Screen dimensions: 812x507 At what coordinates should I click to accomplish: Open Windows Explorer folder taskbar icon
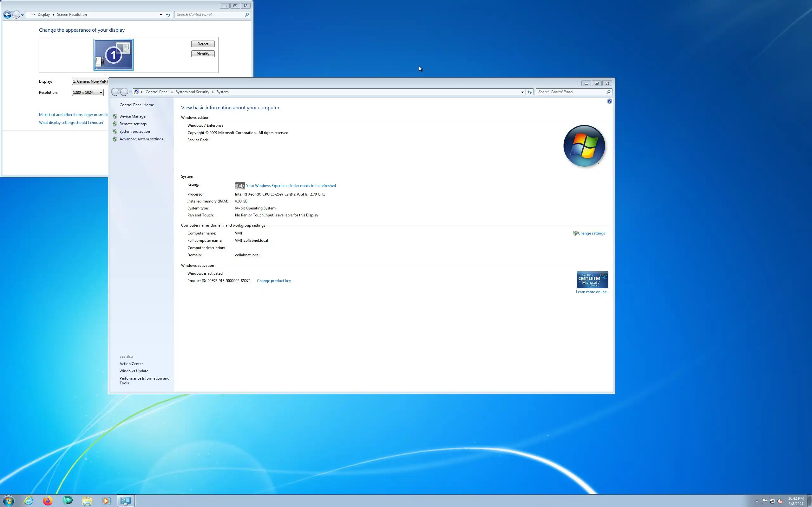87,501
